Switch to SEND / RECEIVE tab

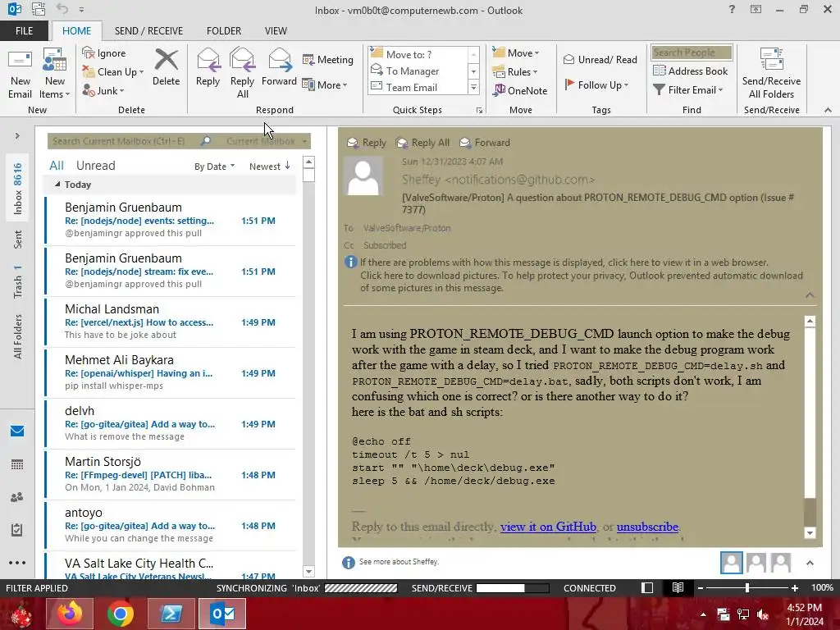pos(148,31)
